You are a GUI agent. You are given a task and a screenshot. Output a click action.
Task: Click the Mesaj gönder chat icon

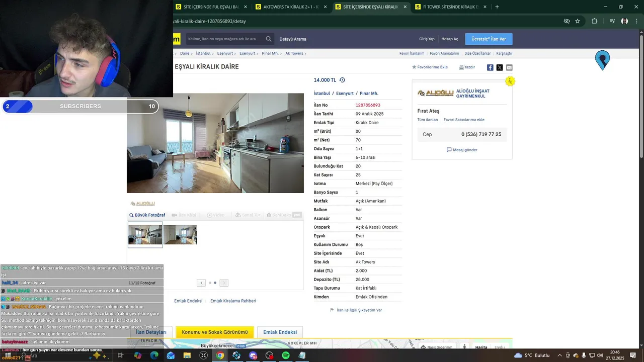pos(449,150)
